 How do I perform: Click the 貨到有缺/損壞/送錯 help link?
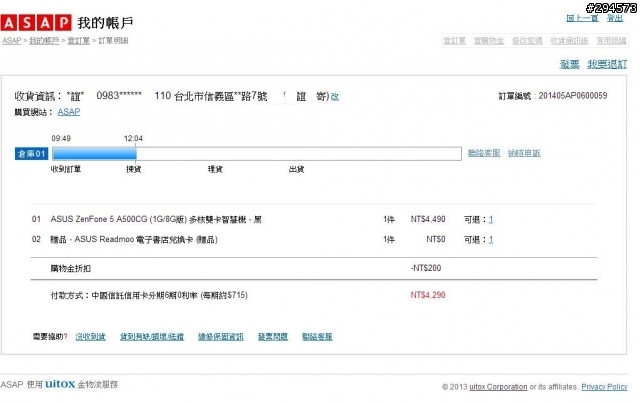(x=152, y=337)
